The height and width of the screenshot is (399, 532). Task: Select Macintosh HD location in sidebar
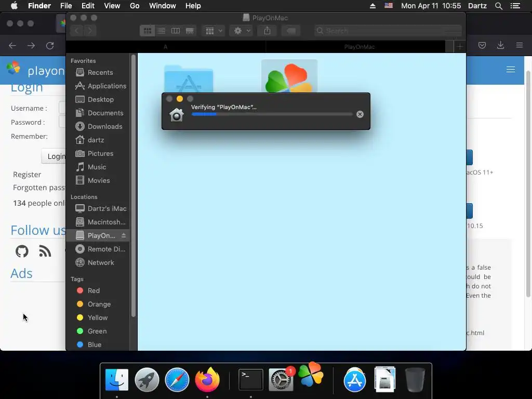(98, 222)
